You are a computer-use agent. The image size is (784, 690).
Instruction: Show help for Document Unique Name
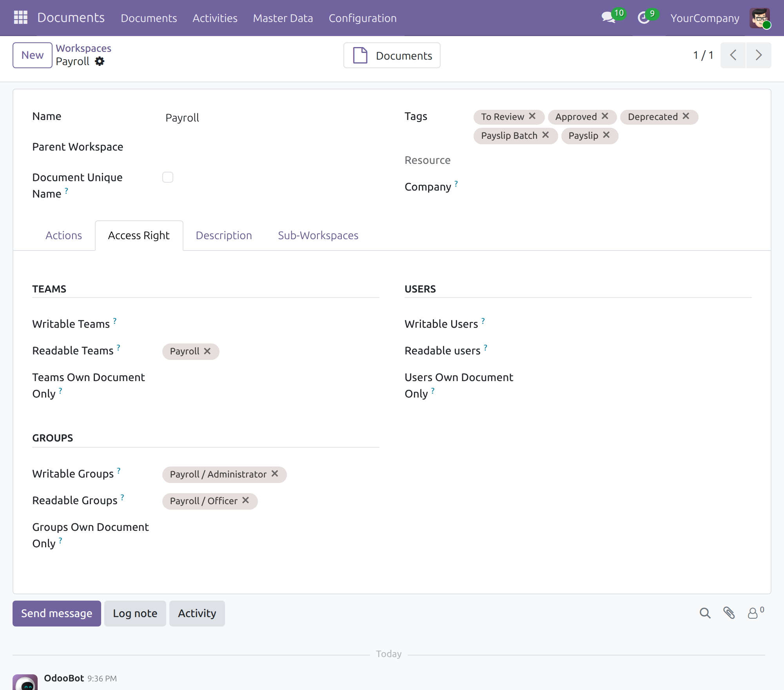[x=66, y=191]
